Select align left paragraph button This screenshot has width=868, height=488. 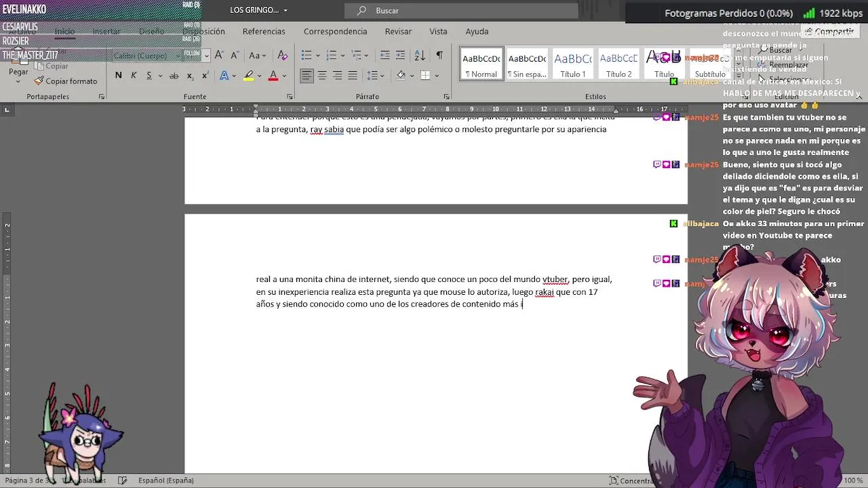pyautogui.click(x=307, y=75)
